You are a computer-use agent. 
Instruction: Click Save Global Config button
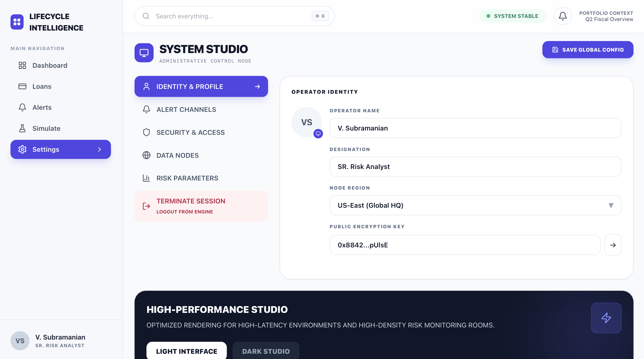pyautogui.click(x=587, y=50)
